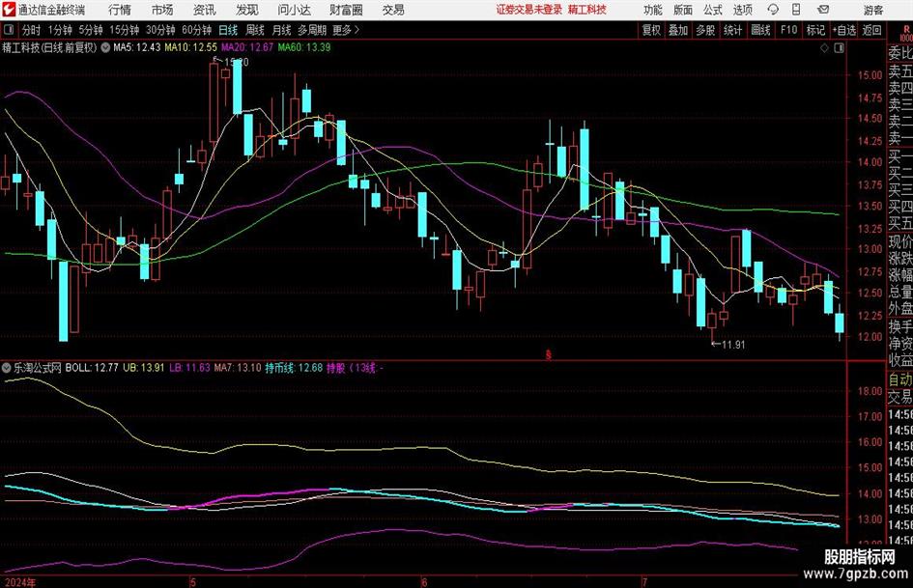Click the diamond icon above the chart

[824, 48]
